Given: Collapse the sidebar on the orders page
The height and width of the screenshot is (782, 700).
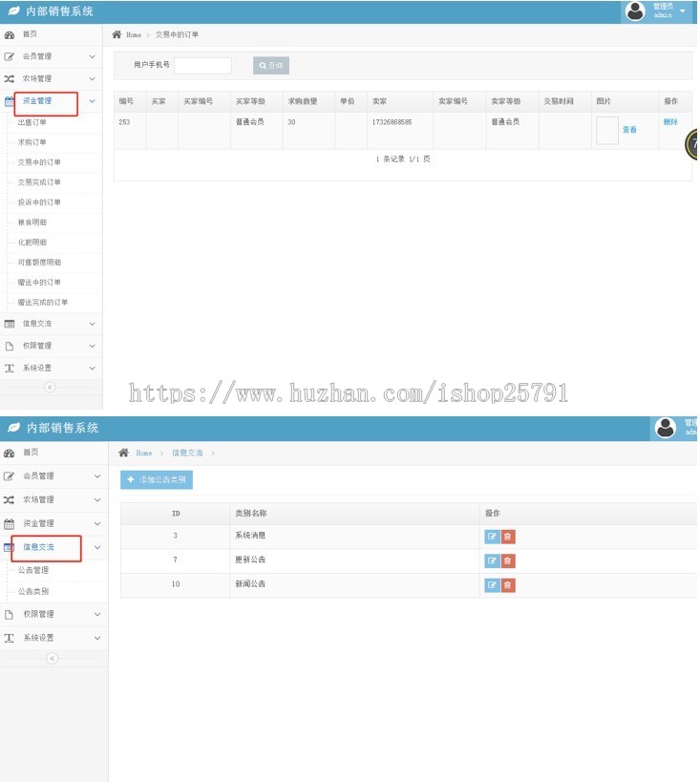Looking at the screenshot, I should coord(50,388).
